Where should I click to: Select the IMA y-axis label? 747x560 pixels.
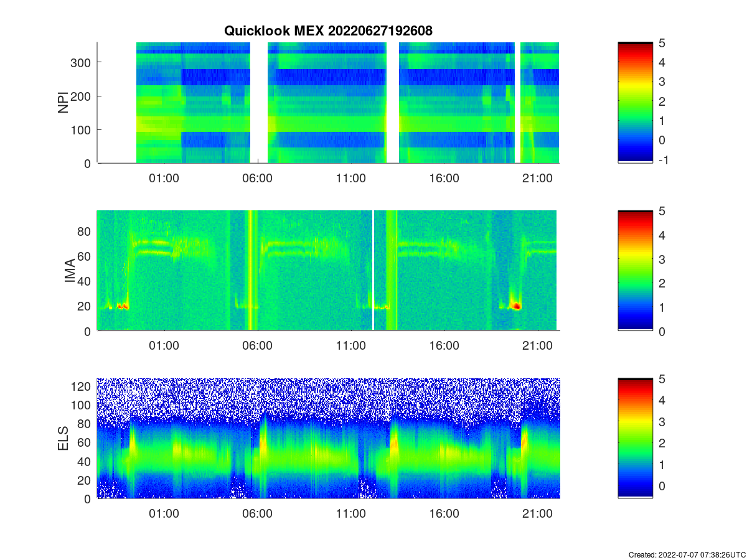tap(70, 271)
